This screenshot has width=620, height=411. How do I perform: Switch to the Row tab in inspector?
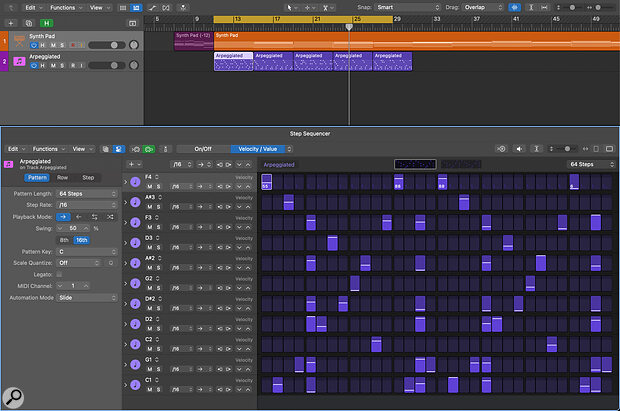pos(62,178)
